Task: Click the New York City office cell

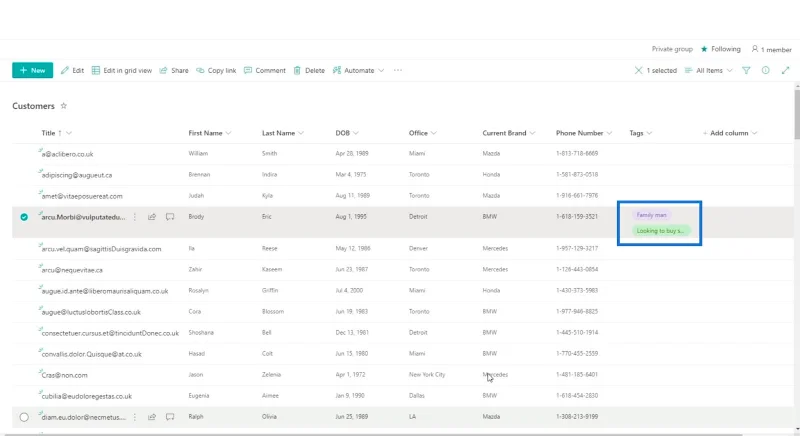Action: point(427,374)
